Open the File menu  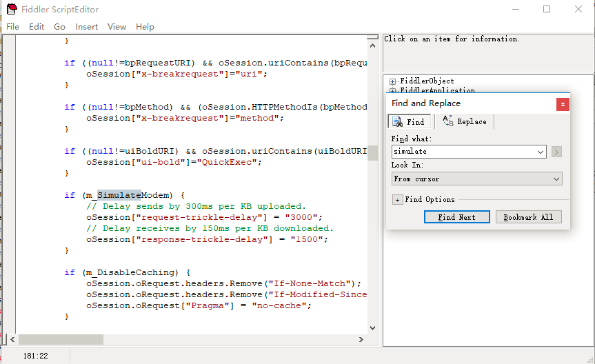tap(12, 27)
